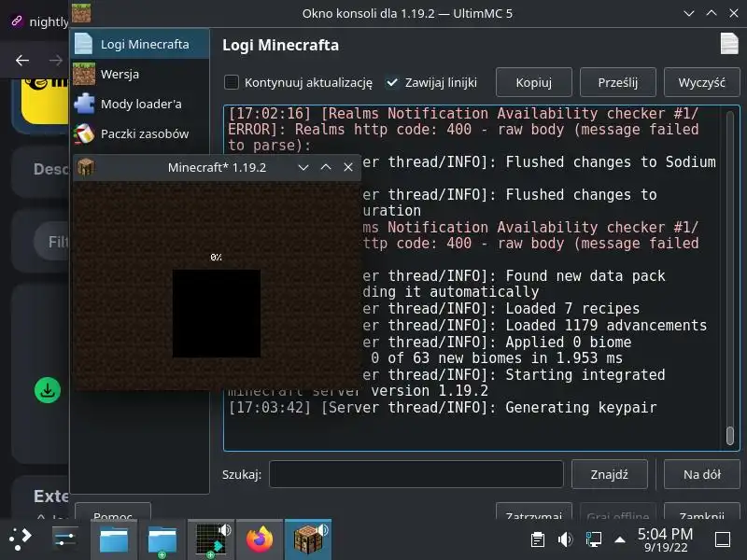Click the Na dół button
Image resolution: width=747 pixels, height=560 pixels.
pyautogui.click(x=702, y=474)
